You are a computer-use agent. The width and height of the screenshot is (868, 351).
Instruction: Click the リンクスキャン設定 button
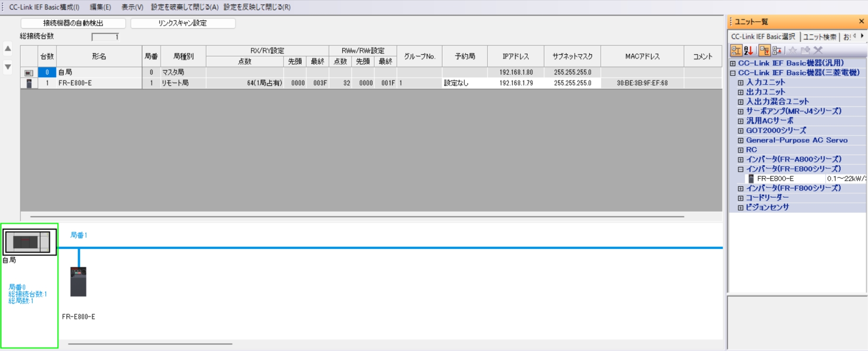click(x=183, y=23)
